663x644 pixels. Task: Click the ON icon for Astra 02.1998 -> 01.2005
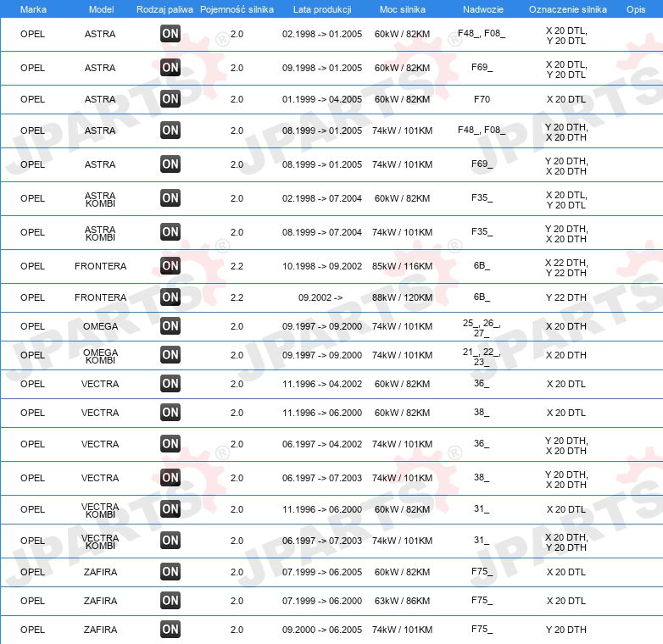point(170,34)
